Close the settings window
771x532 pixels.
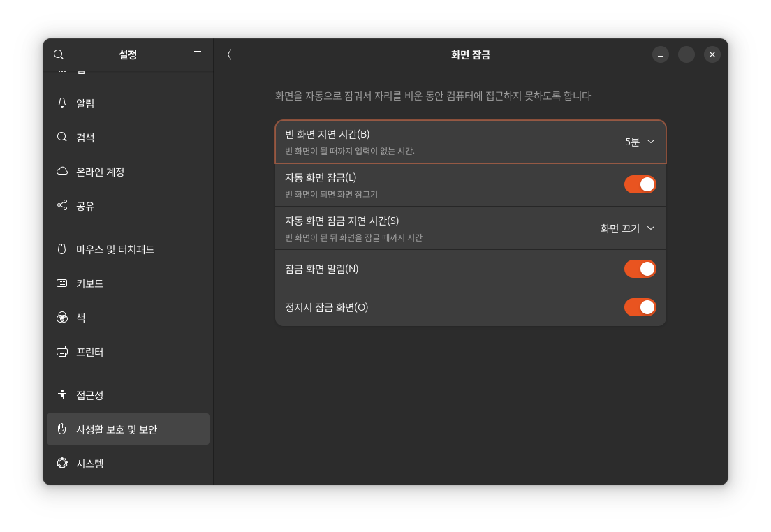click(712, 54)
